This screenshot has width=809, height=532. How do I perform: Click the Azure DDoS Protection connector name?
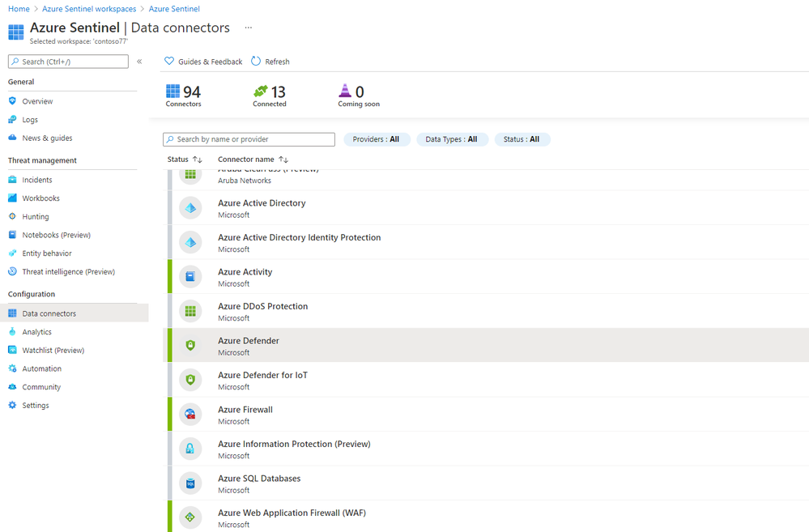262,306
